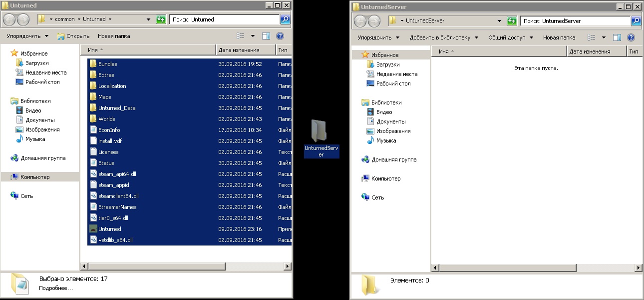Image resolution: width=644 pixels, height=300 pixels.
Task: Open Документы in Unturned window sidebar
Action: pos(35,120)
